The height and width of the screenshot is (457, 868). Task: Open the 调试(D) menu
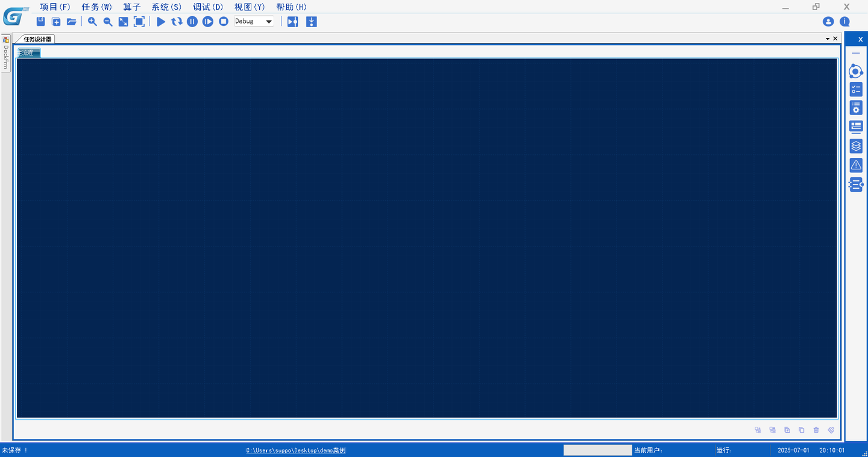click(208, 7)
